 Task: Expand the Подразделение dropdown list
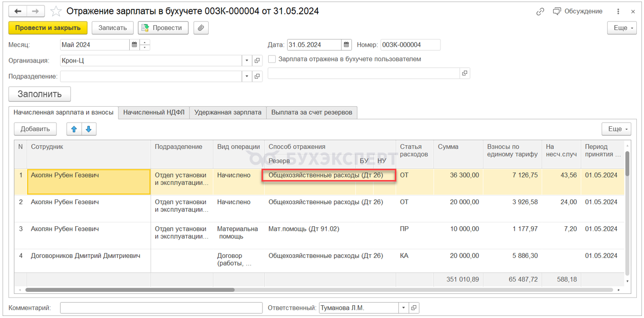tap(247, 76)
